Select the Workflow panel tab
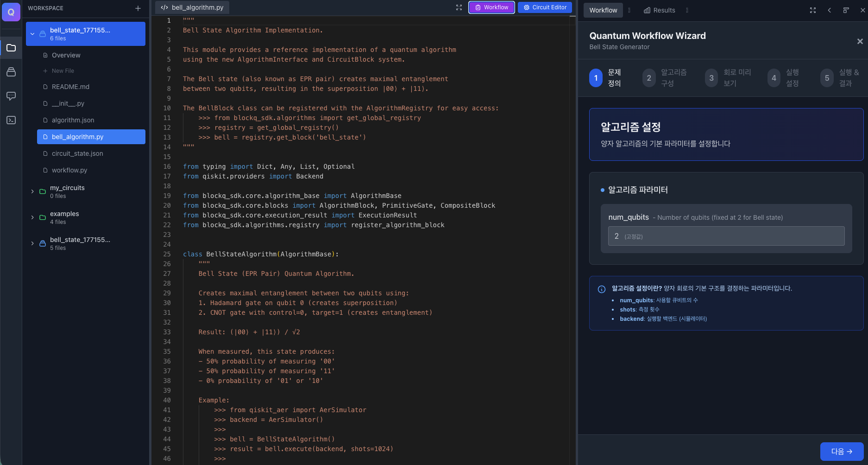Screen dimensions: 868x465 click(603, 10)
